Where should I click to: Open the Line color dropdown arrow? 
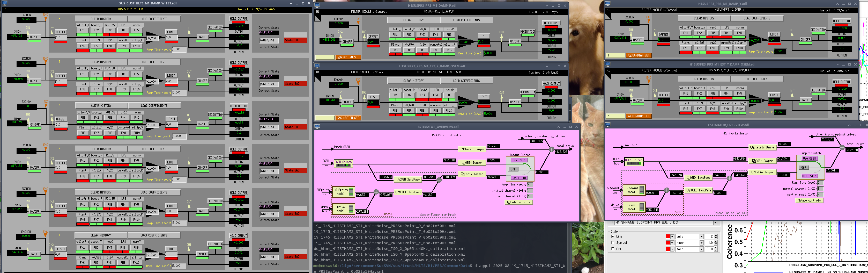pyautogui.click(x=672, y=237)
